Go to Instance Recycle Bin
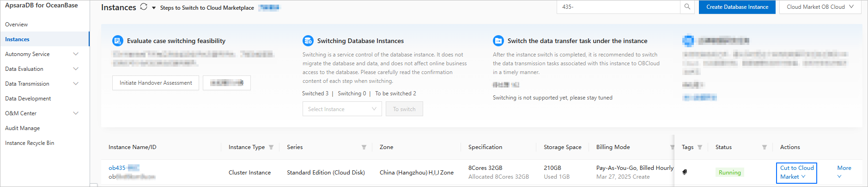 coord(30,143)
